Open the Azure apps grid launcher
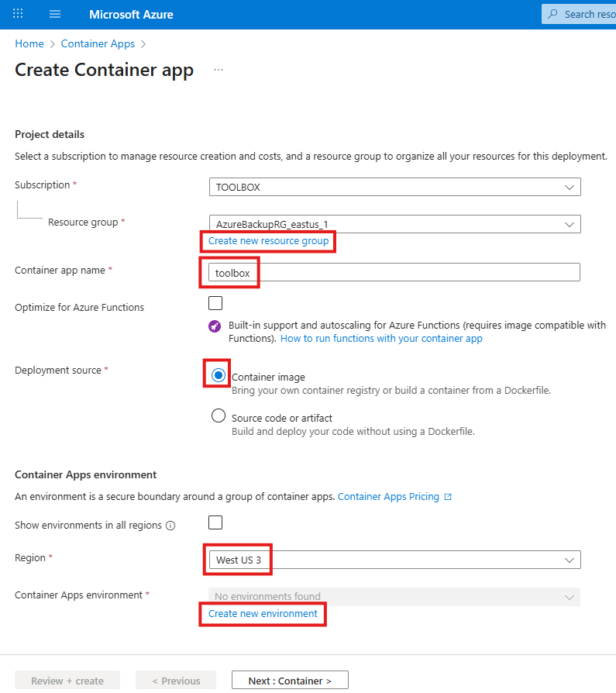The image size is (616, 693). click(18, 14)
